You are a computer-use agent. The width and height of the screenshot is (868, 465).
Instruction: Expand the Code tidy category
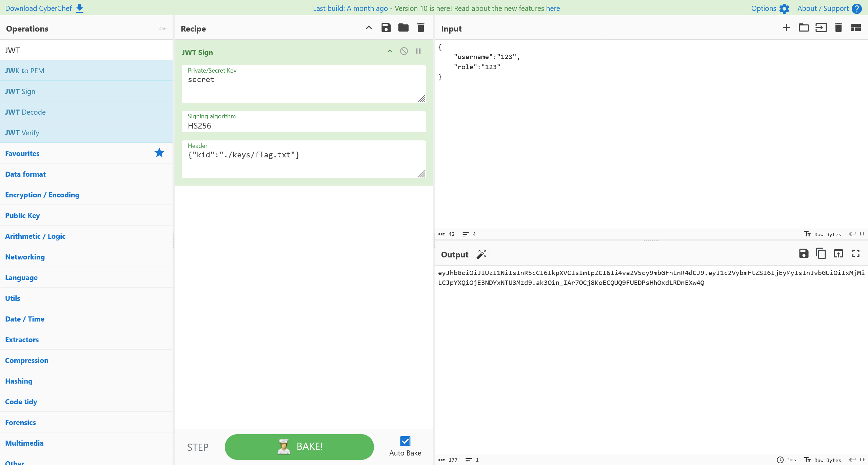[86, 402]
